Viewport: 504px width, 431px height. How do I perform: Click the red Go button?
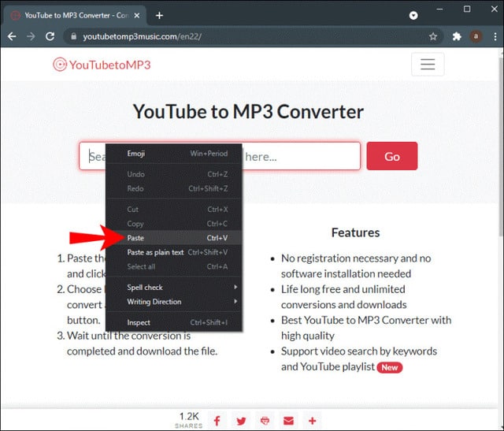click(392, 156)
